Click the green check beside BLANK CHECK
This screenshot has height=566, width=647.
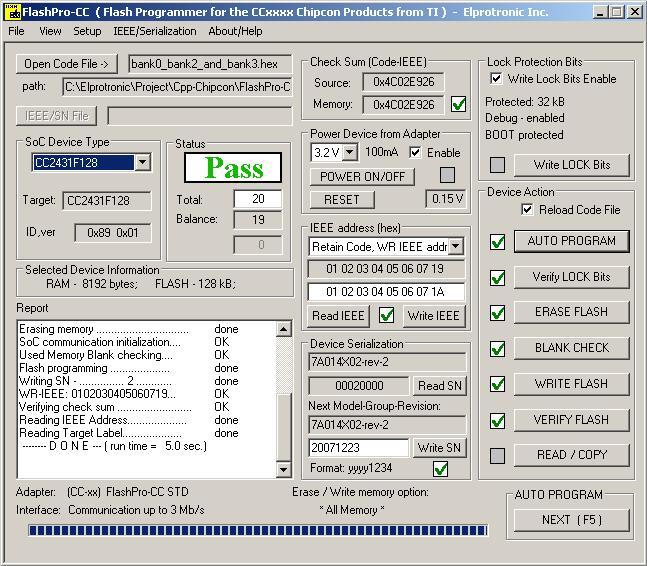(x=498, y=349)
